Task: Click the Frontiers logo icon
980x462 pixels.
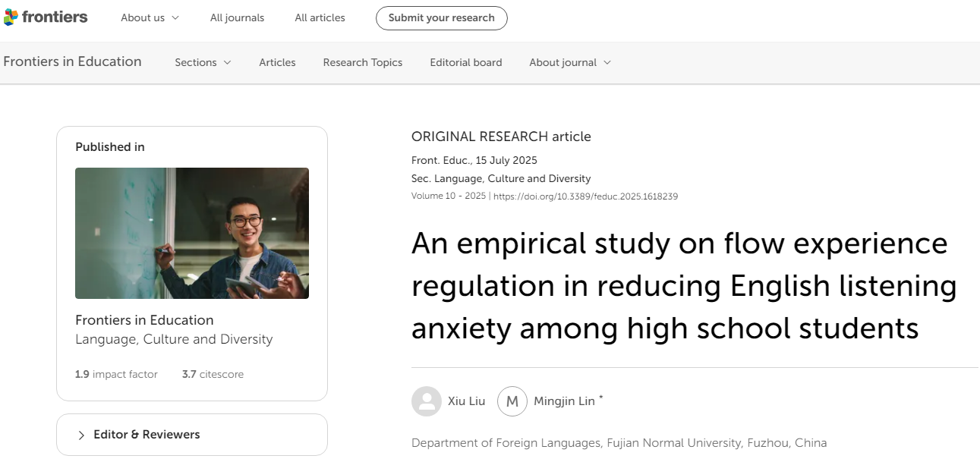Action: [x=11, y=17]
